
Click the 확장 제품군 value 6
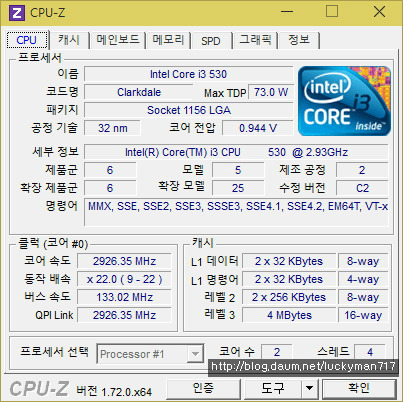(110, 188)
